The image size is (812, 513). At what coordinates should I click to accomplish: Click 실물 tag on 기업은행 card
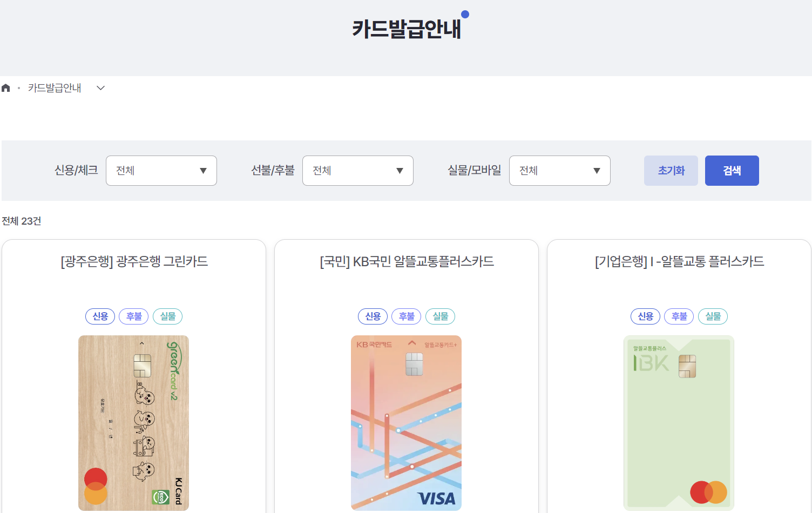tap(713, 316)
